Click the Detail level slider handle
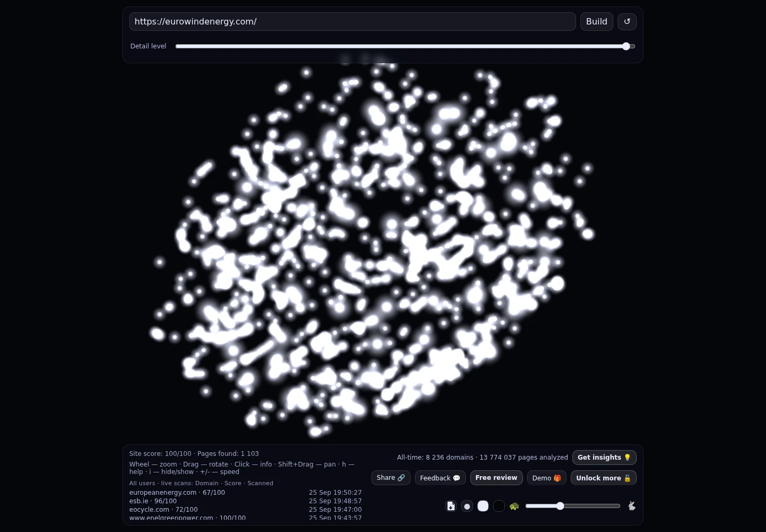Screen dimensions: 766x532 pos(626,46)
